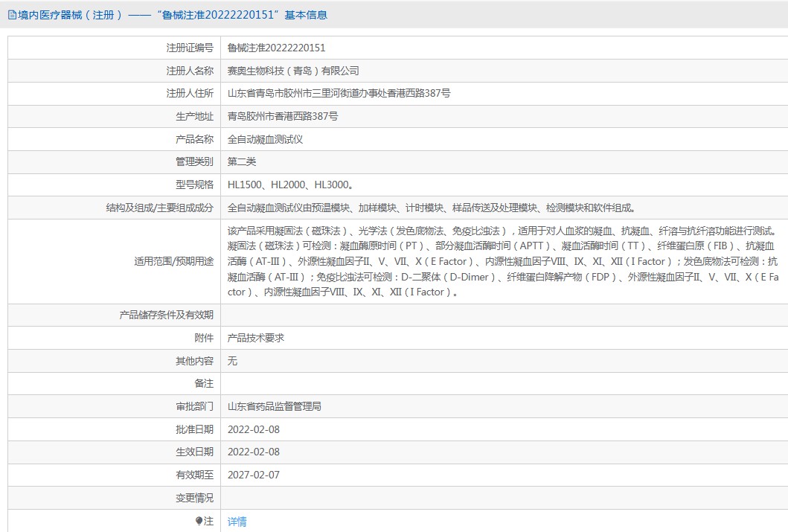This screenshot has height=532, width=788.
Task: Click the 注册人住所 label
Action: tap(190, 94)
